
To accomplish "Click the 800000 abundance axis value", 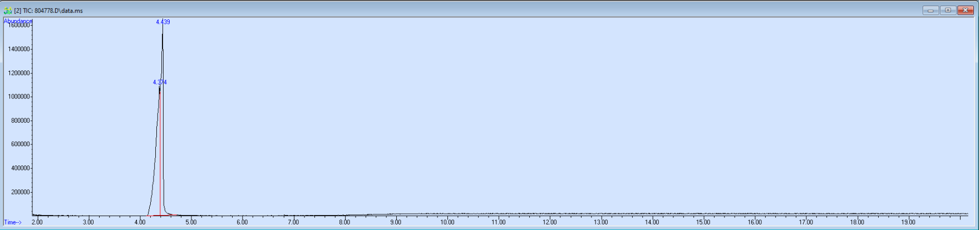I will point(21,121).
